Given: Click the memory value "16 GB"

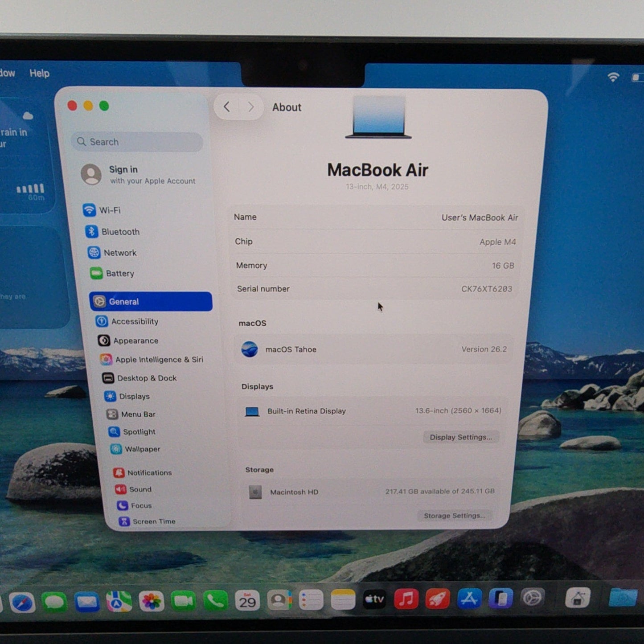Looking at the screenshot, I should [503, 266].
